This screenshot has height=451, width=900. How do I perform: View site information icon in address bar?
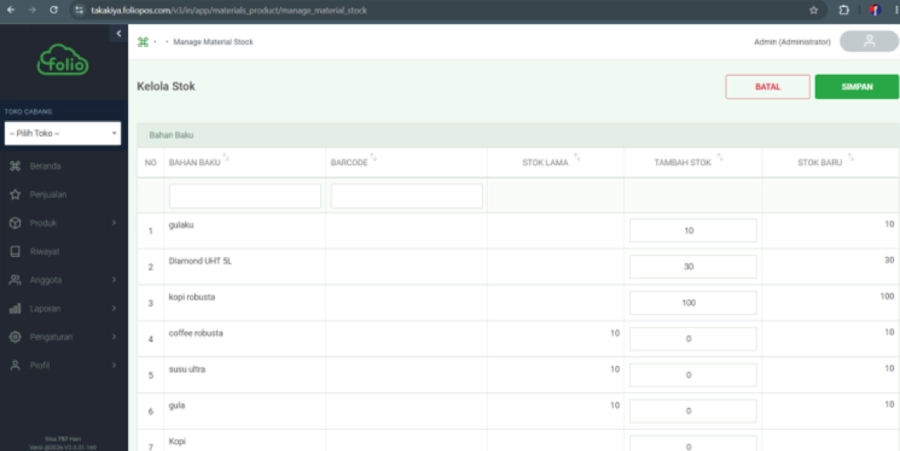pos(80,10)
